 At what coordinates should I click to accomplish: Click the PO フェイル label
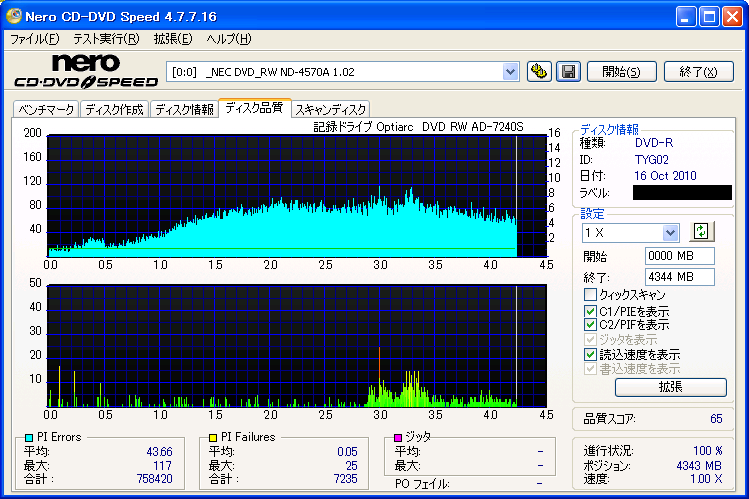tap(422, 484)
